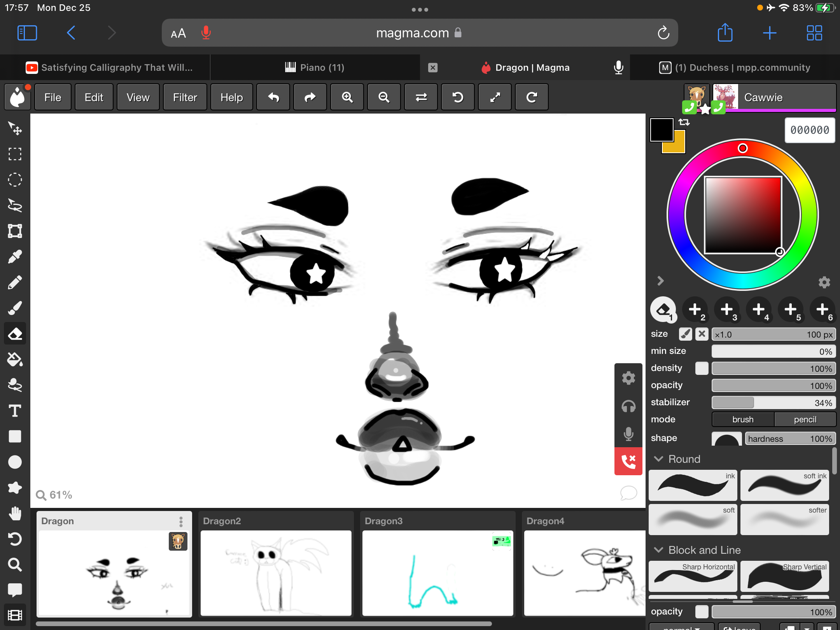Select the zoom magnifier tool in left toolbar

tap(15, 565)
